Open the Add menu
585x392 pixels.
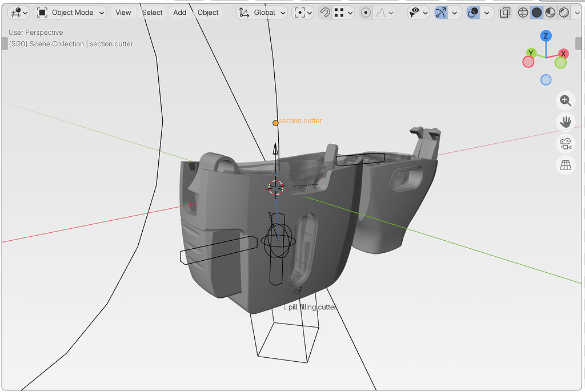179,13
